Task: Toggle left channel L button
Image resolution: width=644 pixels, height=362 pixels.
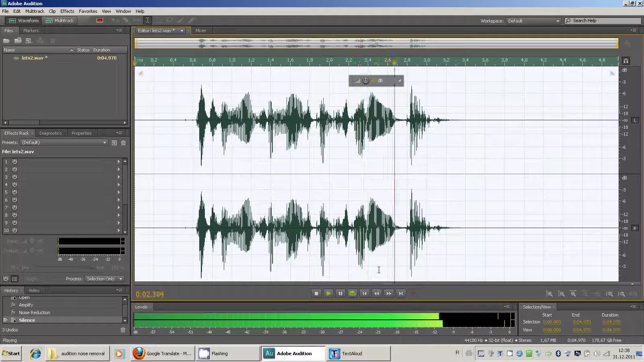Action: (x=635, y=120)
